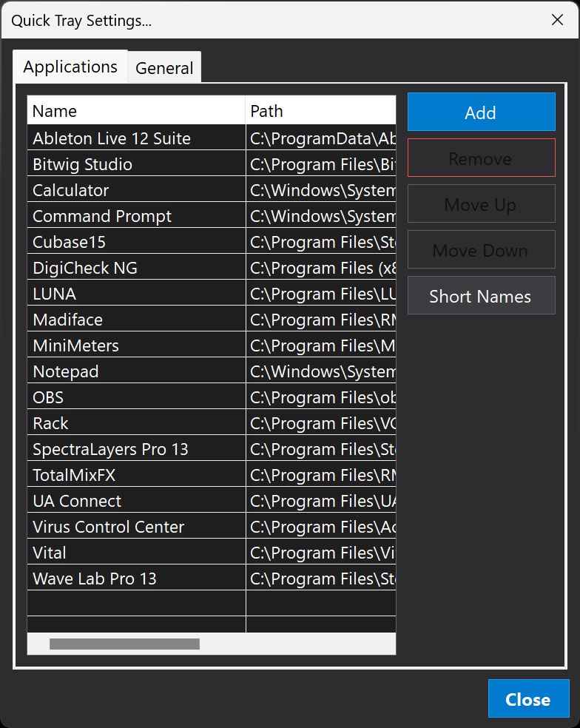
Task: Click the Name column header
Action: (x=137, y=110)
